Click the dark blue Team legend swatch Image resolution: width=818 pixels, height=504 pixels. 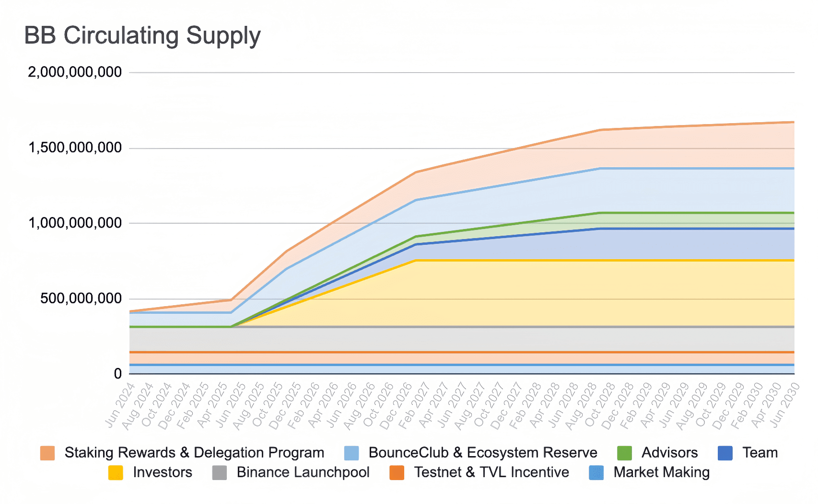point(725,453)
